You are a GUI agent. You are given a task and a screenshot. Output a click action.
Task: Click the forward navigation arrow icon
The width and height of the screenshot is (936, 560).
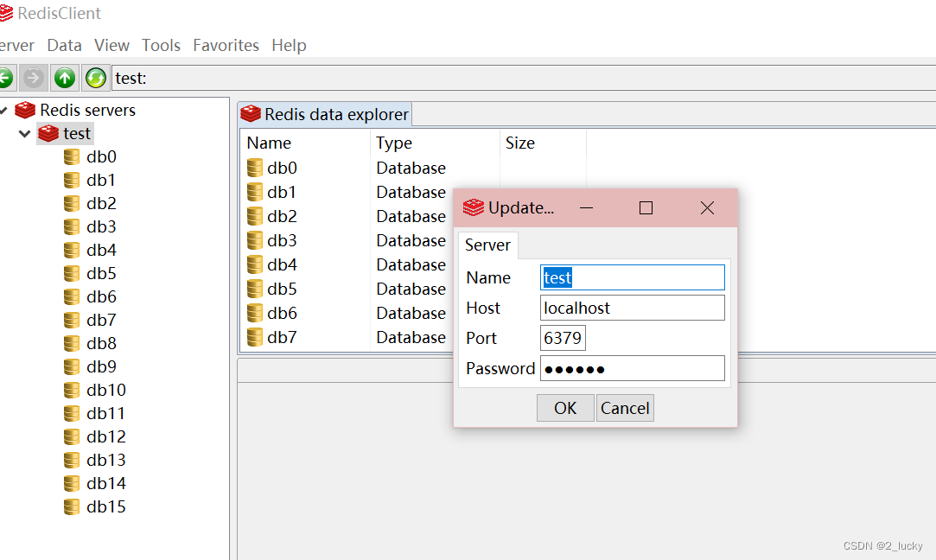pos(34,78)
